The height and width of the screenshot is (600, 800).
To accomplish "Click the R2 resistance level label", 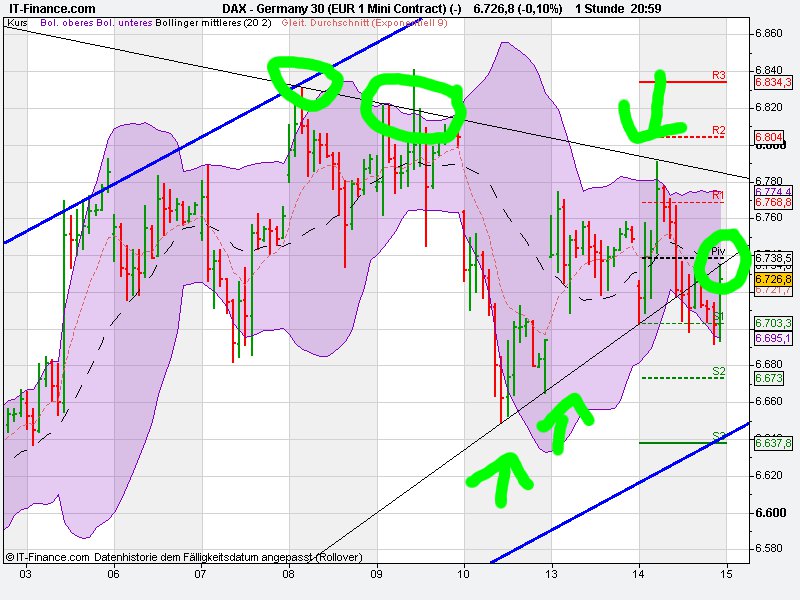I will coord(717,131).
